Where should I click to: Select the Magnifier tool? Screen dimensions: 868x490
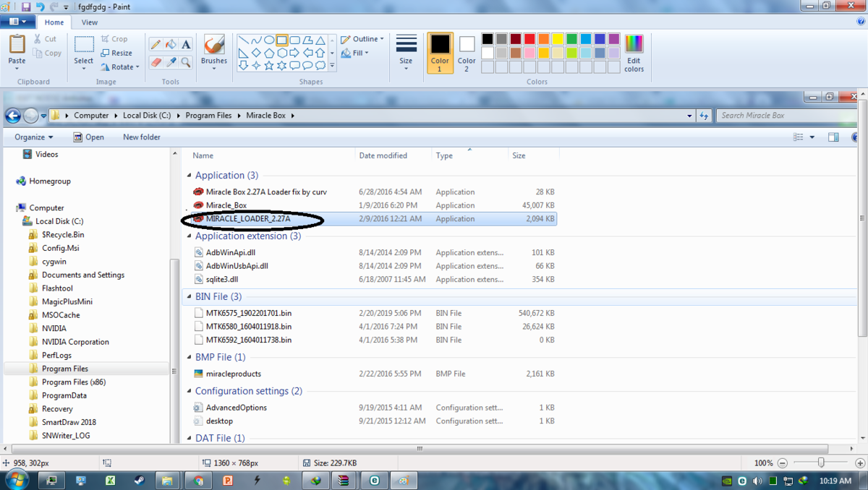coord(186,63)
